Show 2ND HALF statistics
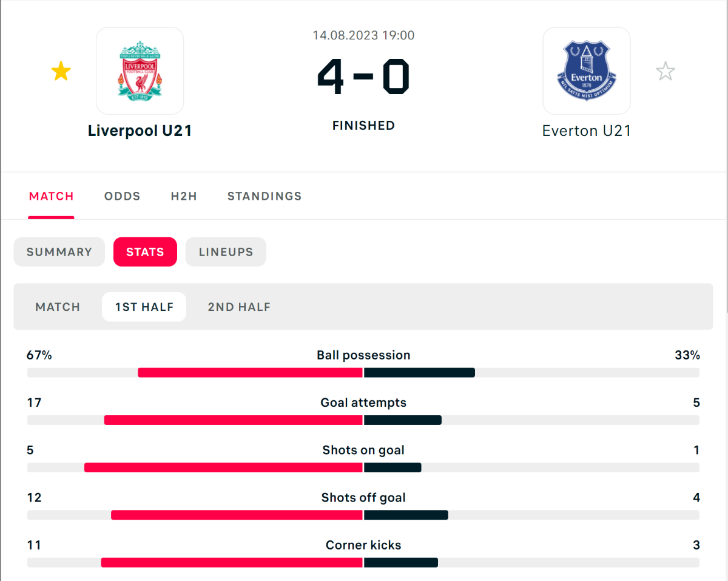The width and height of the screenshot is (728, 581). click(239, 307)
